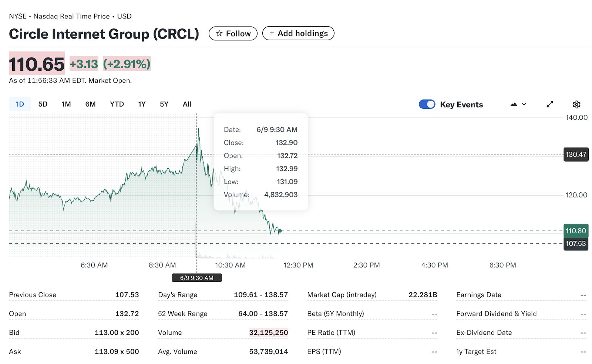Switch to 5D chart range
The width and height of the screenshot is (592, 364).
[43, 104]
